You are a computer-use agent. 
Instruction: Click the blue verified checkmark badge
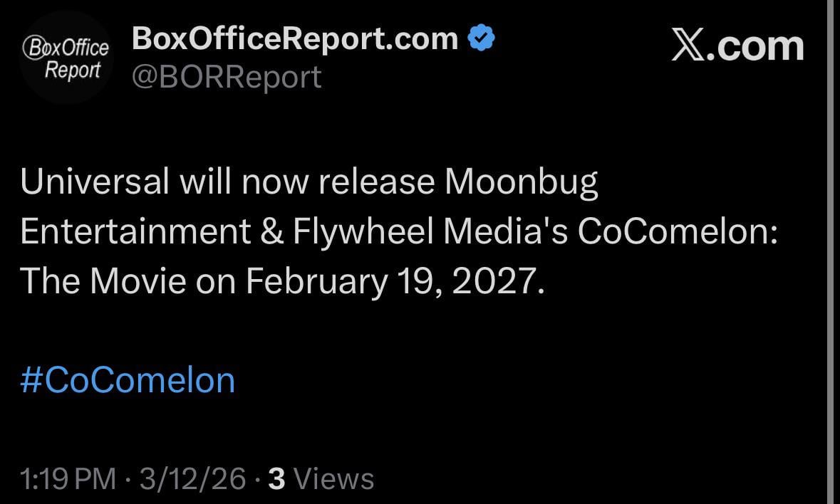tap(481, 38)
